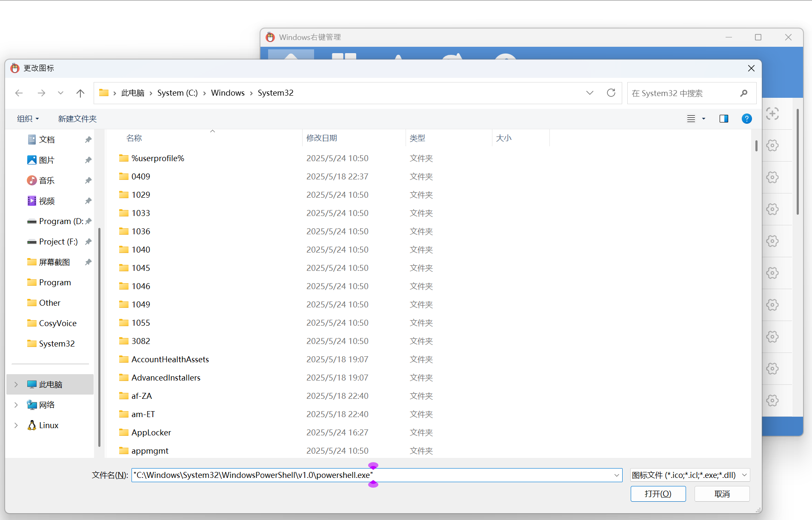Go up one folder level
The width and height of the screenshot is (812, 520).
tap(80, 93)
